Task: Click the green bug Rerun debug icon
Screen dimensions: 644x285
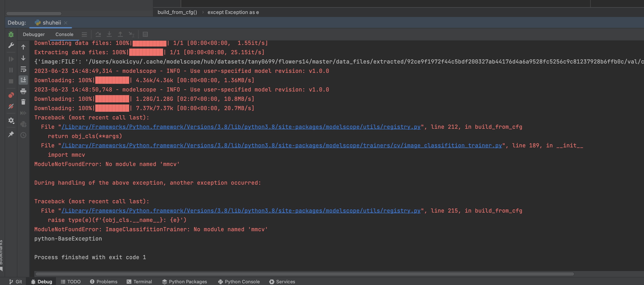Action: [x=11, y=35]
